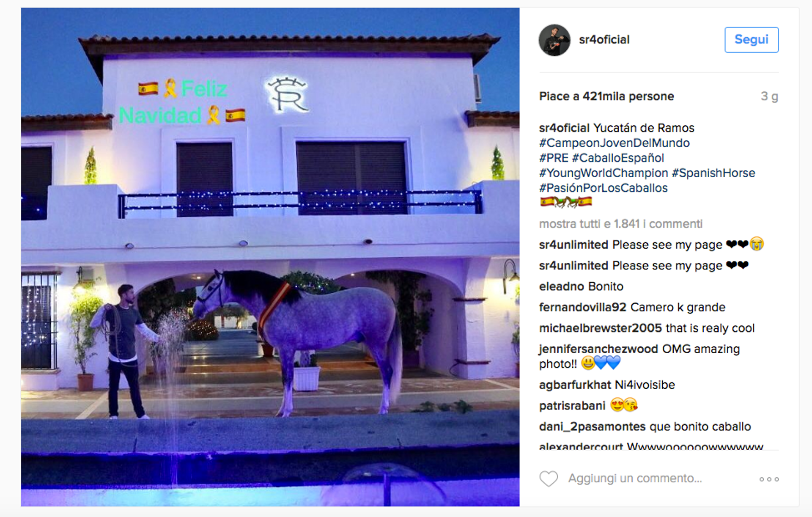Viewport: 812px width, 517px height.
Task: Visit jennifersanchezwood commenter profile
Action: [598, 349]
